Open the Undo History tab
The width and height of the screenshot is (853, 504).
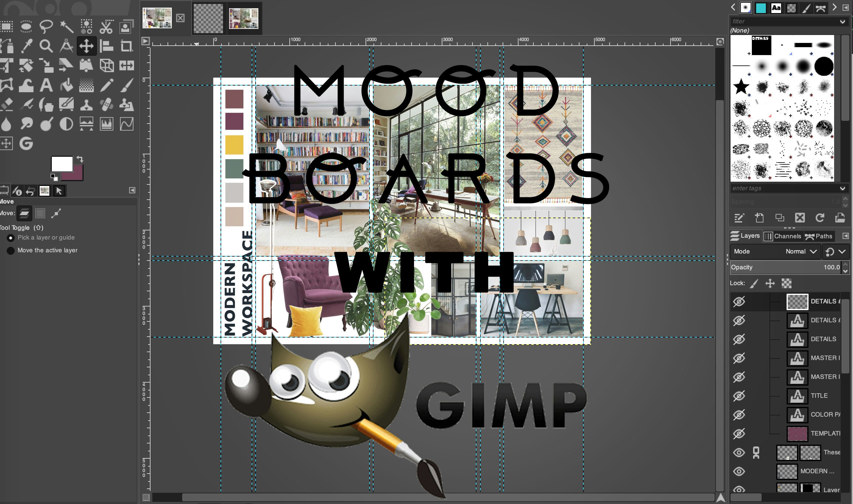pyautogui.click(x=30, y=191)
